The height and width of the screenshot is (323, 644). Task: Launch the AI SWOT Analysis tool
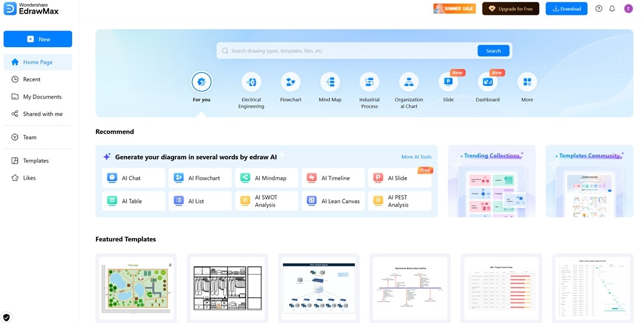pyautogui.click(x=267, y=201)
